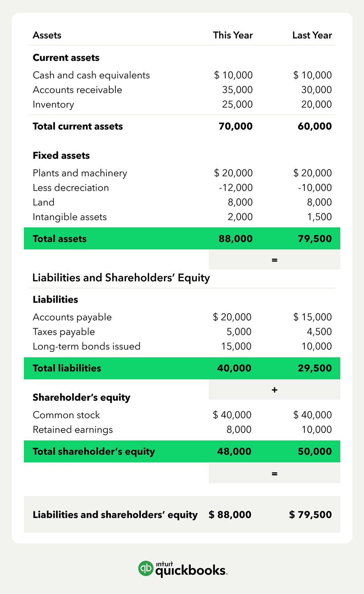Click last year's $ 79,500 in bottom summary row

pos(310,515)
